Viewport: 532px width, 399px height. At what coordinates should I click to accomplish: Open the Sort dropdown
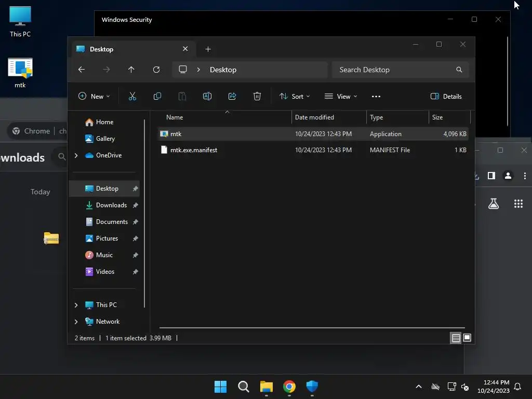point(295,96)
